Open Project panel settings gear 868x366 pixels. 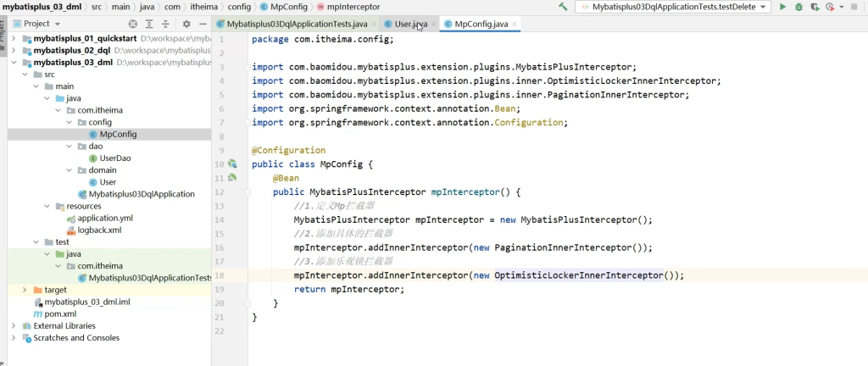[186, 24]
